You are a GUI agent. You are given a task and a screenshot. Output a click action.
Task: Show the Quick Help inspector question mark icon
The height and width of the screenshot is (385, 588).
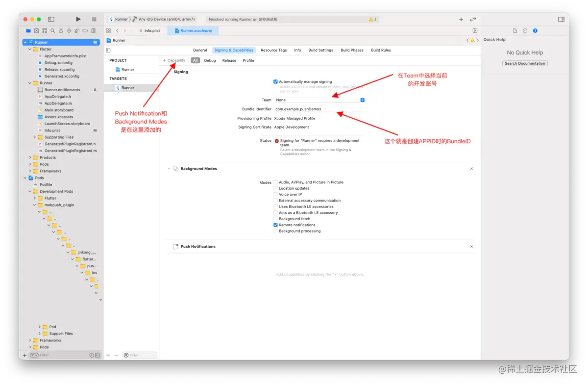click(535, 30)
